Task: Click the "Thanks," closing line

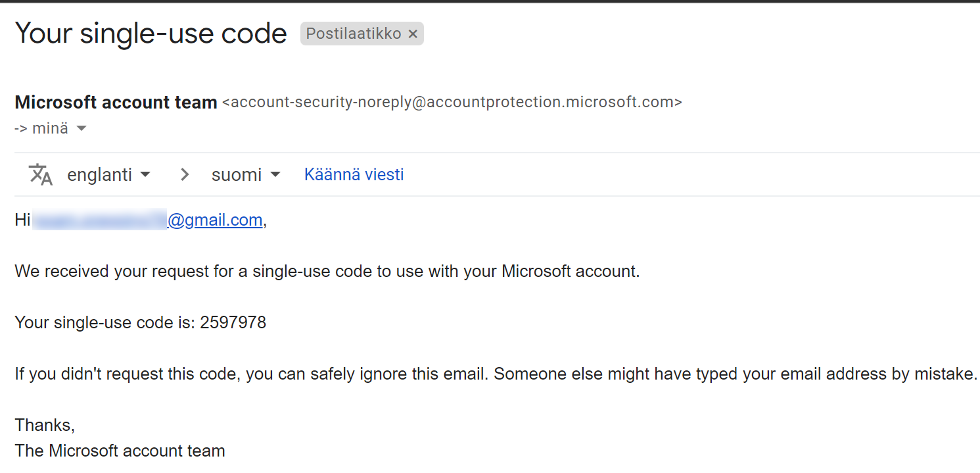Action: click(45, 425)
